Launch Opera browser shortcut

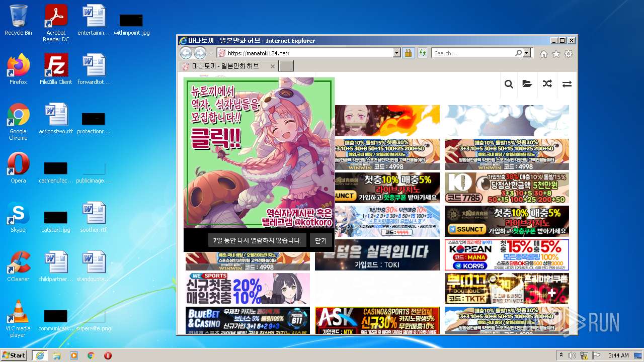[x=18, y=168]
